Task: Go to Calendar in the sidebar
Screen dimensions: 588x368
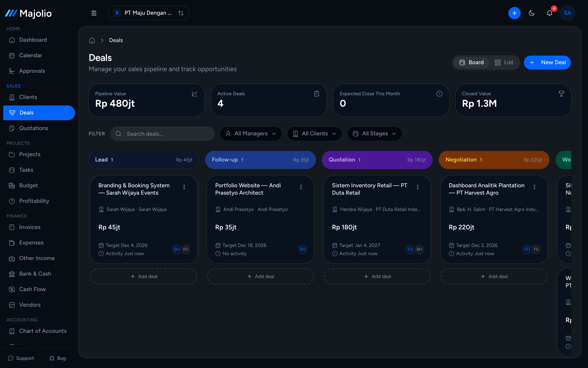Action: (x=39, y=55)
